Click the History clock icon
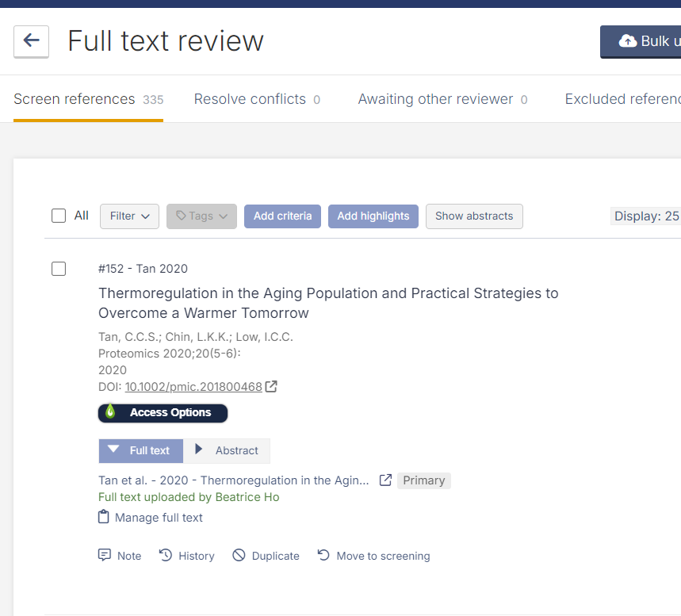681x616 pixels. click(166, 555)
